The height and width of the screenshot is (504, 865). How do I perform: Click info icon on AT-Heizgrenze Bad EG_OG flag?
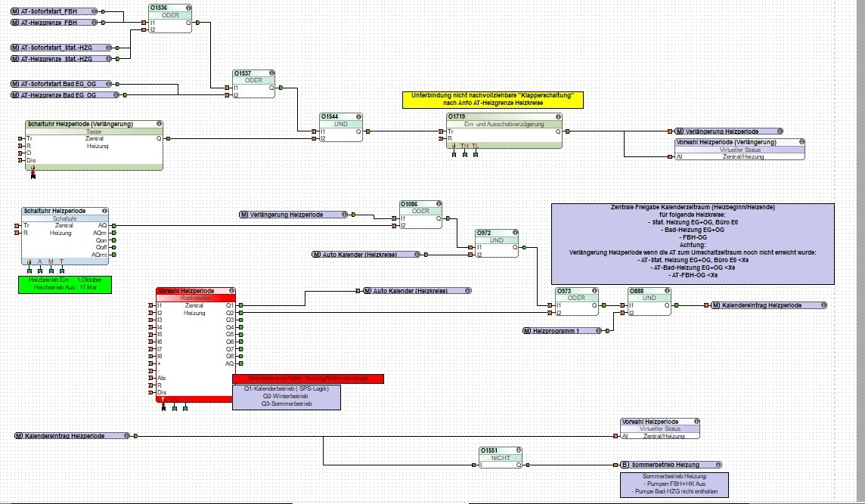click(x=116, y=95)
